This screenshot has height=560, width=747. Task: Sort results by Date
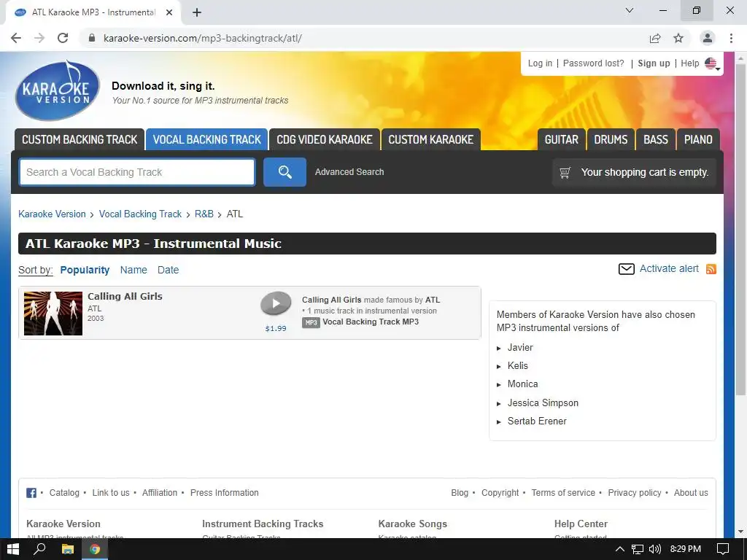tap(169, 270)
